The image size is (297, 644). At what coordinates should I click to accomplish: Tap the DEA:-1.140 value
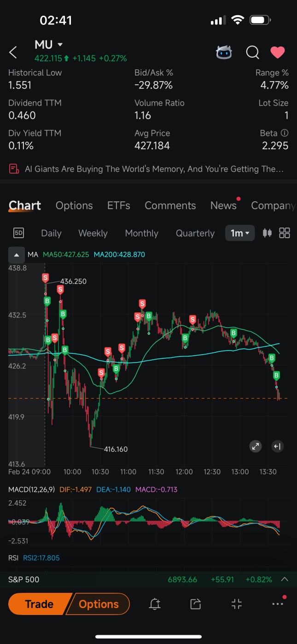114,489
